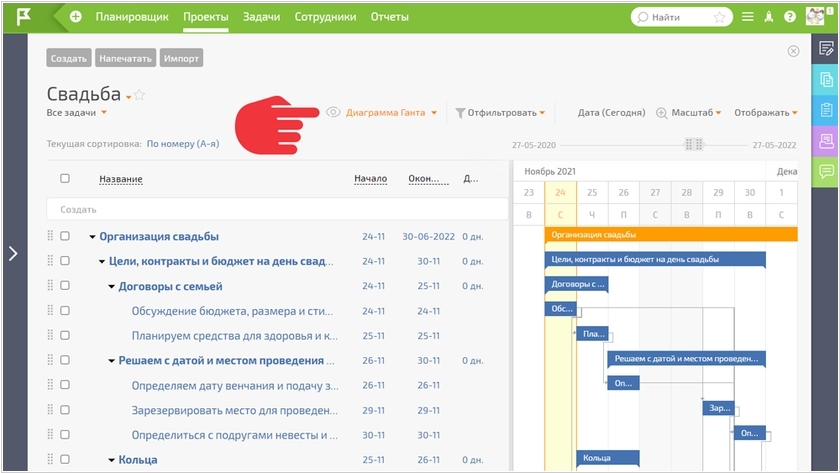Click the rocket icon in the header
This screenshot has width=840, height=473.
click(769, 17)
